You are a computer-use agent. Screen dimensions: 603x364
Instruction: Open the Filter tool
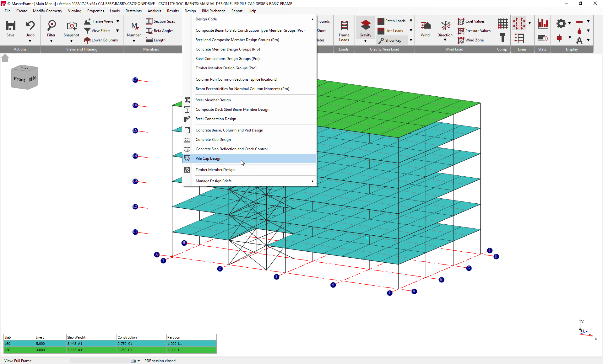point(51,25)
